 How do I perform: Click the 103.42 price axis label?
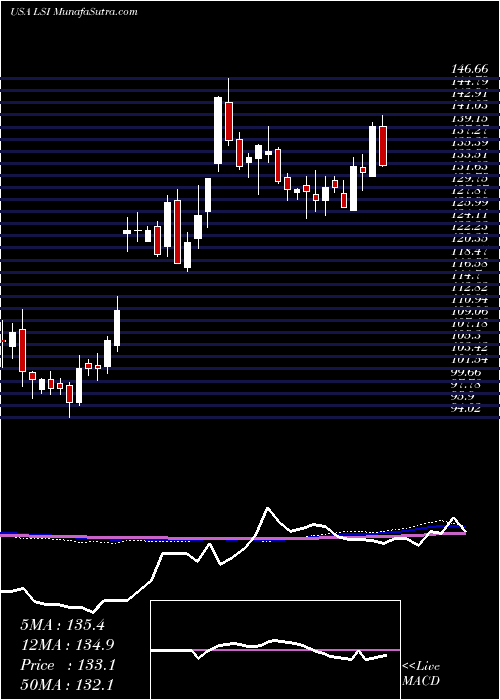470,347
